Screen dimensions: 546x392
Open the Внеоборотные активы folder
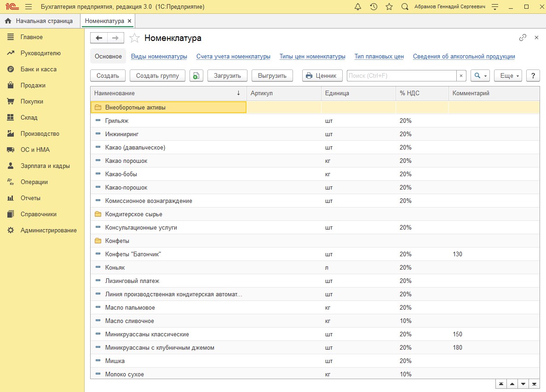pyautogui.click(x=135, y=108)
